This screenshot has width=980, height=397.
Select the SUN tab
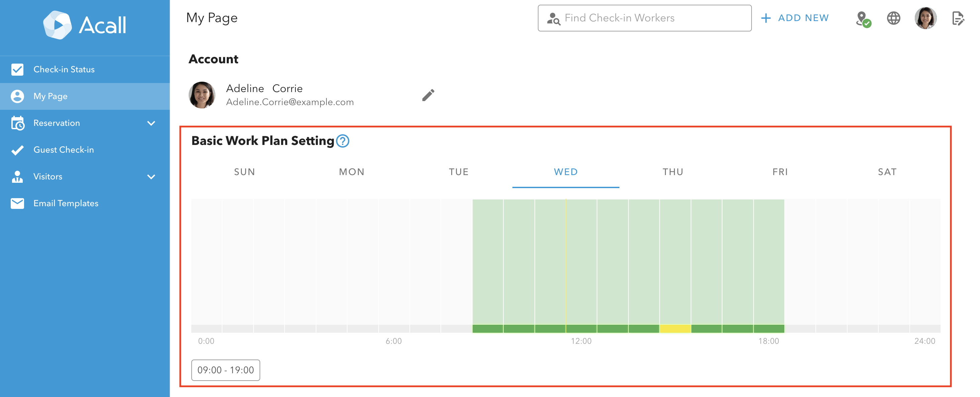(244, 172)
